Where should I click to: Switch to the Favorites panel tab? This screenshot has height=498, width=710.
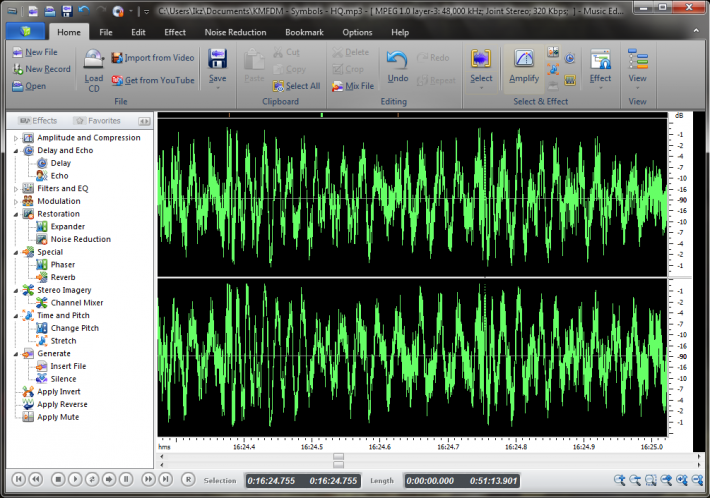[x=98, y=121]
